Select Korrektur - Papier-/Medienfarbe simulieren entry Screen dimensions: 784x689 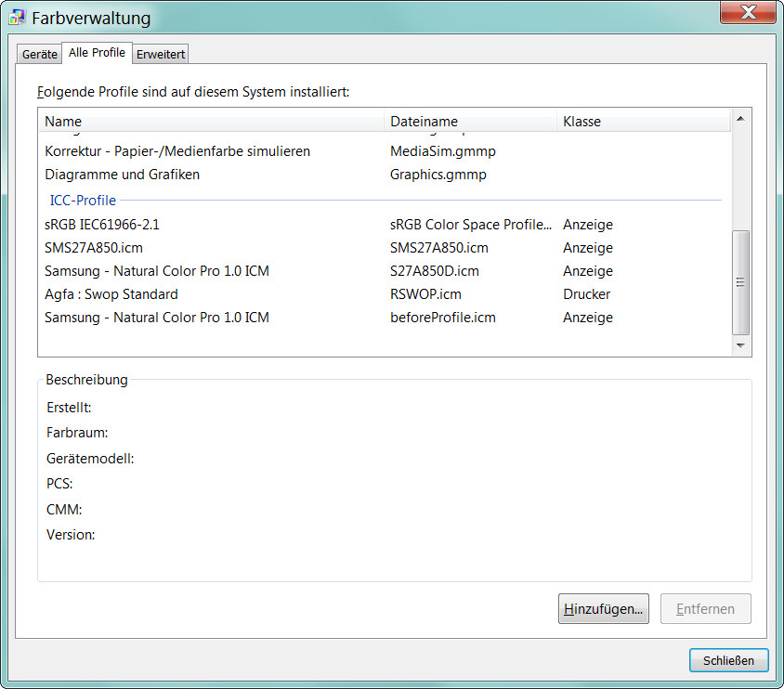click(177, 150)
